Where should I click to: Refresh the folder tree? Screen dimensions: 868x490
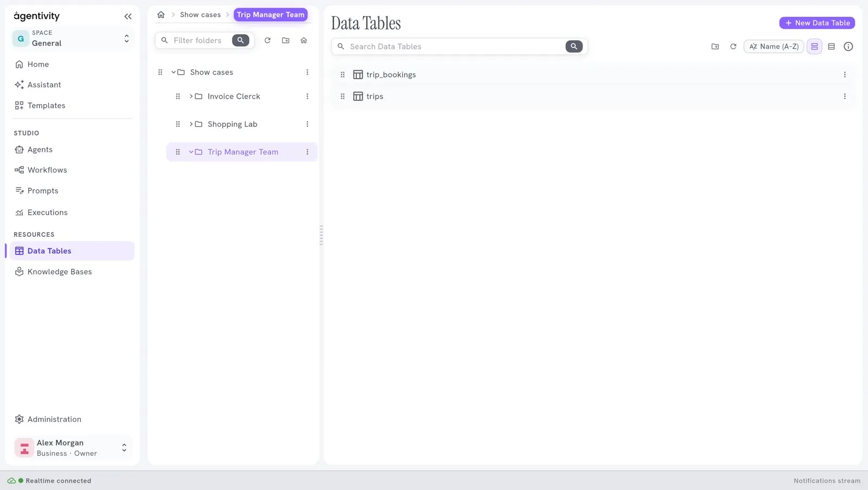point(267,40)
